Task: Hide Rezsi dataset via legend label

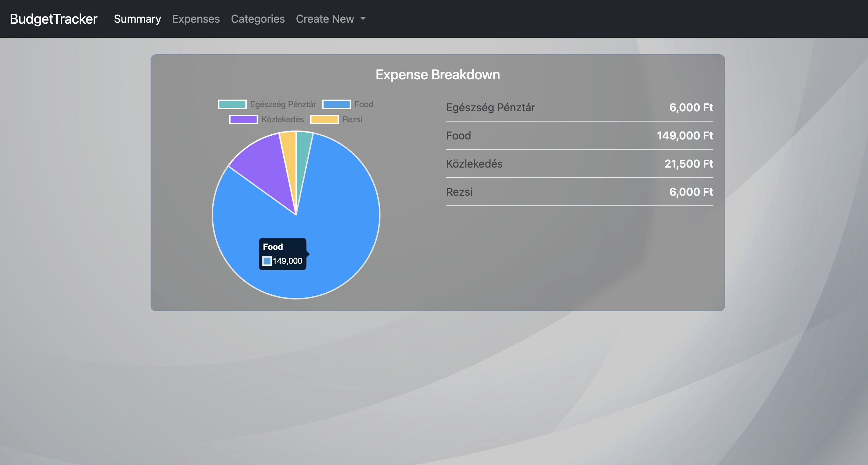Action: click(352, 120)
